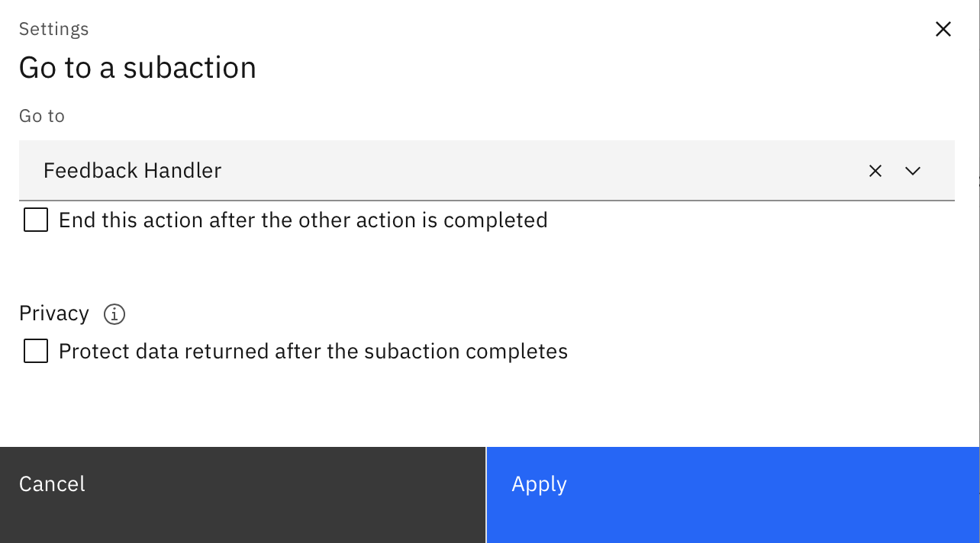980x543 pixels.
Task: Click the chevron to browse available subactions
Action: click(912, 170)
